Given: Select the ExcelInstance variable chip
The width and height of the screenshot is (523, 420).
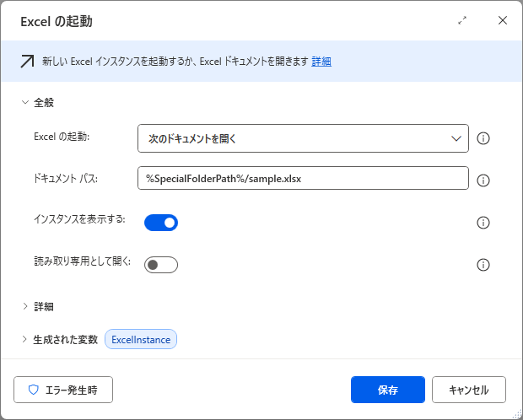Looking at the screenshot, I should (141, 339).
